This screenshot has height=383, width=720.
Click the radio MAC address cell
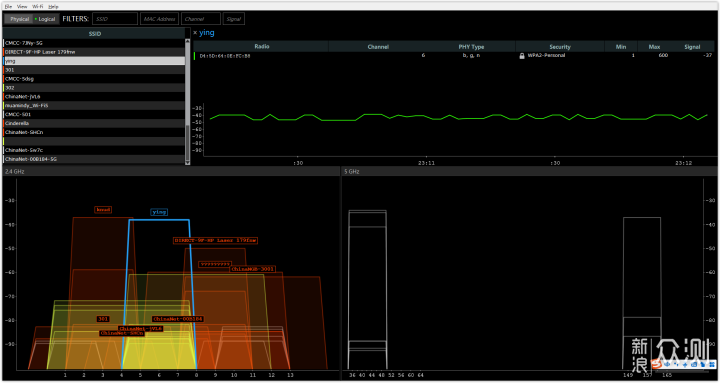(x=225, y=56)
